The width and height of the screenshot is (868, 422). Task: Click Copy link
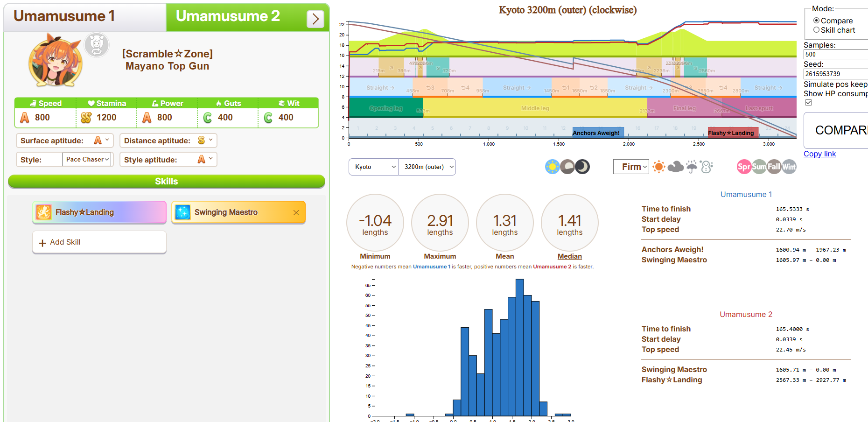819,154
